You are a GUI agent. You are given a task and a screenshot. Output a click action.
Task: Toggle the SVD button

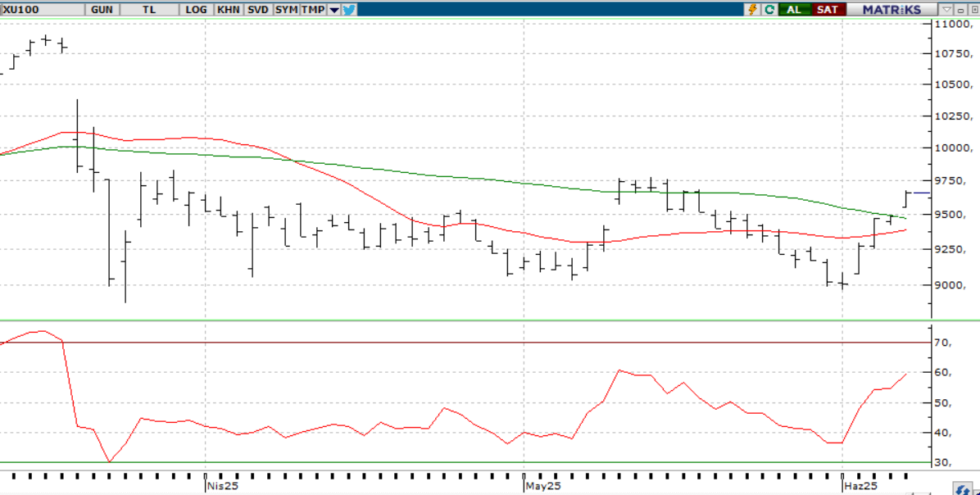[257, 9]
